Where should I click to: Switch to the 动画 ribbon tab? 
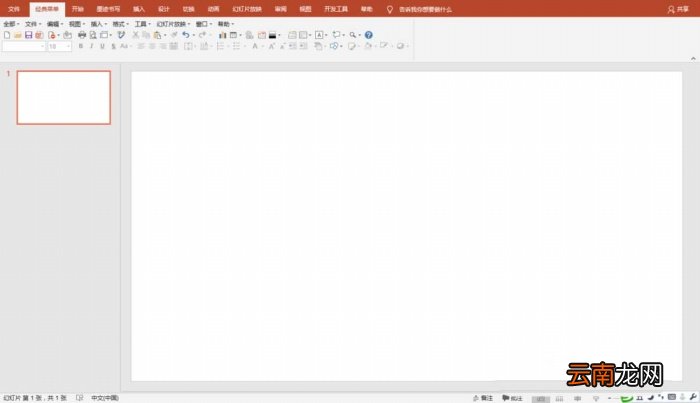[x=213, y=9]
